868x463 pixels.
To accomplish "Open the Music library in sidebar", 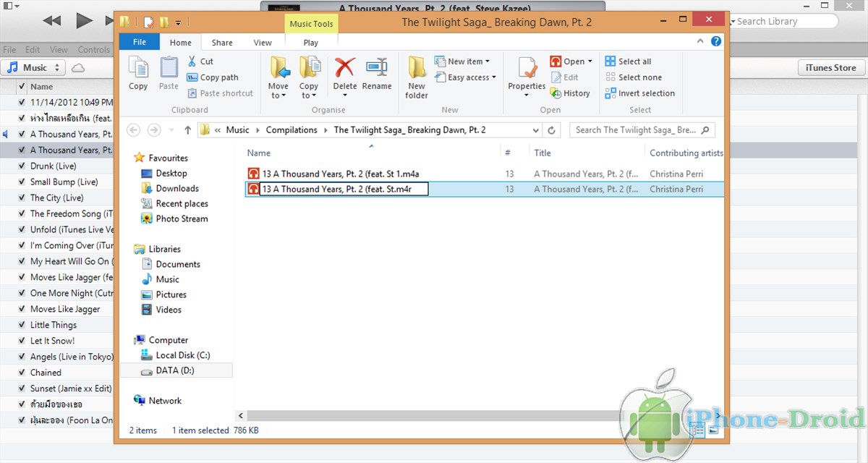I will coord(167,279).
